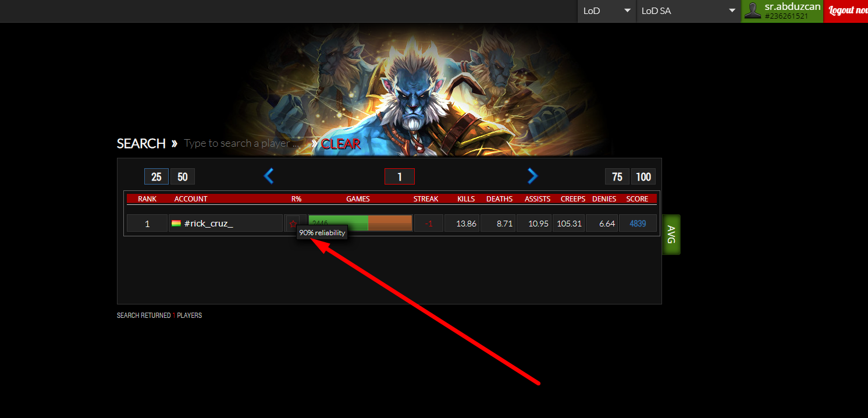Screen dimensions: 868x418
Task: Show 75 players per page
Action: (617, 176)
